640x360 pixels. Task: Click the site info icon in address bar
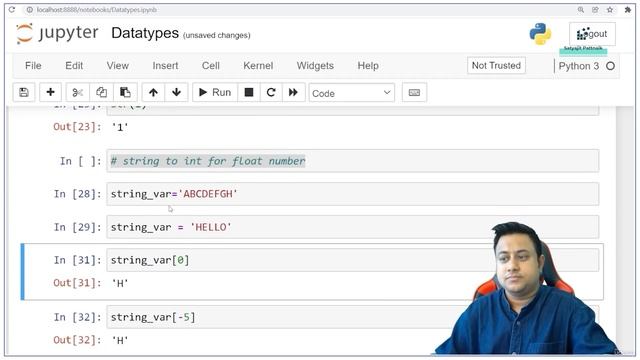tap(29, 10)
